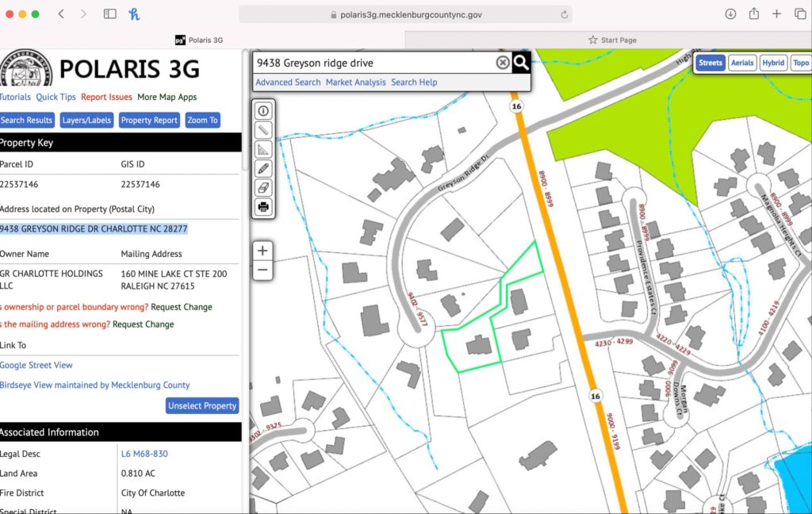Switch map to Streets view
The width and height of the screenshot is (812, 514).
click(x=710, y=63)
